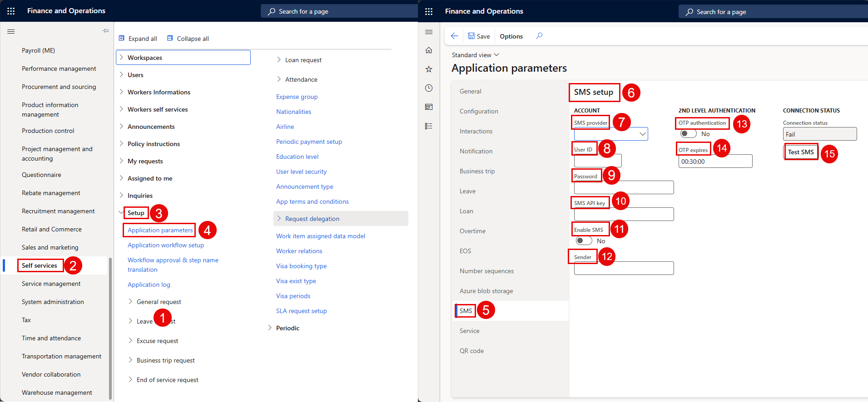Viewport: 868px width, 402px height.
Task: Expand the Loan request node
Action: coord(279,59)
